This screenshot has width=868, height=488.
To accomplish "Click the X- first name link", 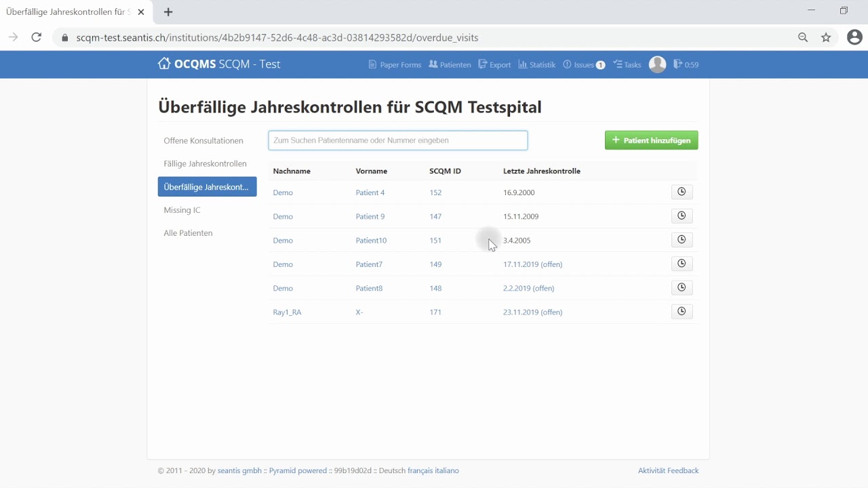I will click(x=359, y=312).
